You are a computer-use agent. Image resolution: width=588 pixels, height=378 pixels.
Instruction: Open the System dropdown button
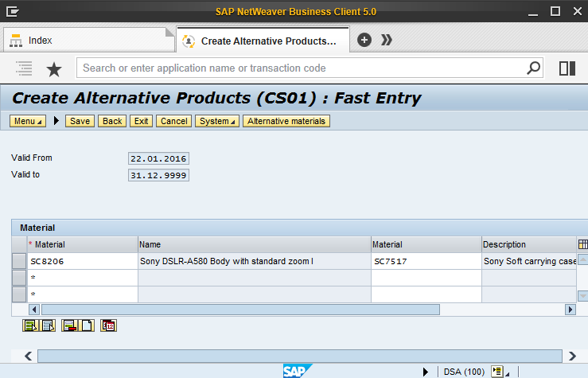point(217,121)
